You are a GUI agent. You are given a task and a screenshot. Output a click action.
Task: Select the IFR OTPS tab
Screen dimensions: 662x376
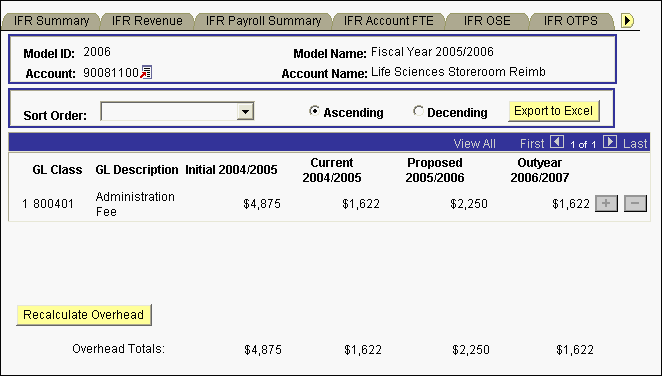coord(570,21)
